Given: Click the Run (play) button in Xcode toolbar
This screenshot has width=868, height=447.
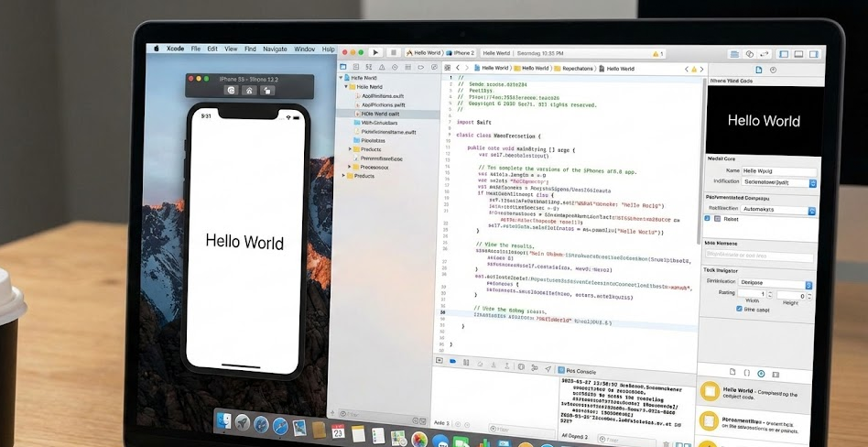Looking at the screenshot, I should tap(375, 52).
